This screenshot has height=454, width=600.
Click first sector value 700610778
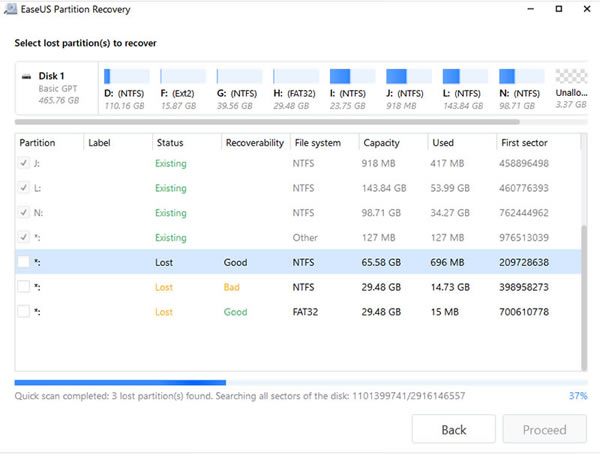(x=524, y=312)
